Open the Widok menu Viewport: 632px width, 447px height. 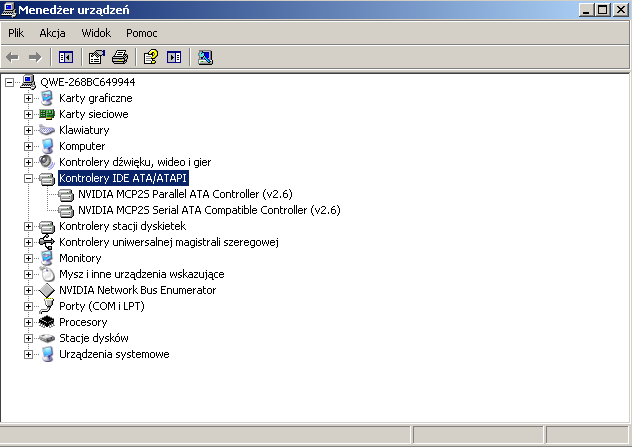click(x=96, y=33)
